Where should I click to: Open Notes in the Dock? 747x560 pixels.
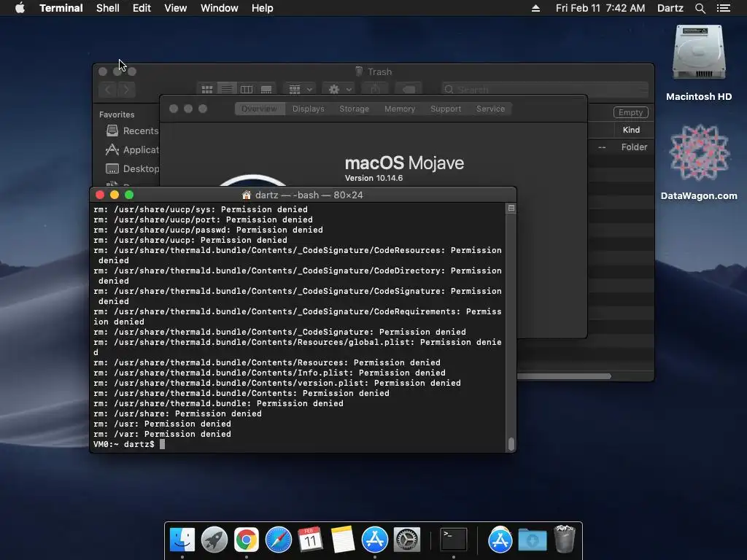tap(342, 540)
